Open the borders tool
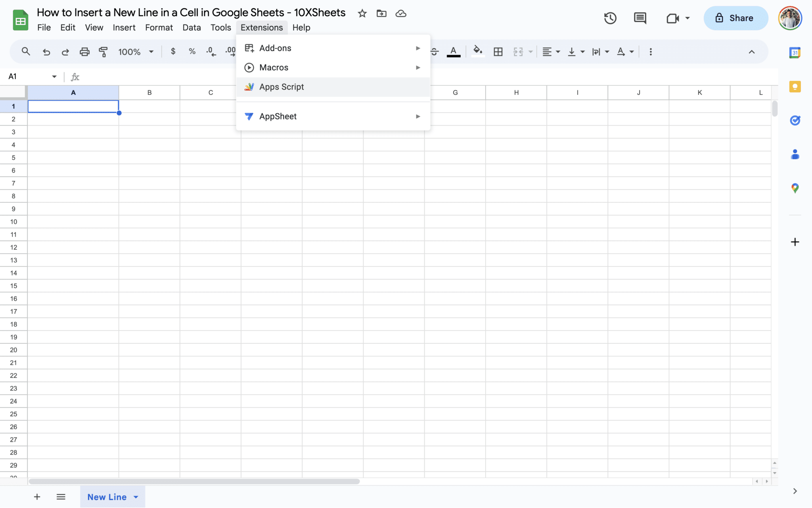 (498, 52)
